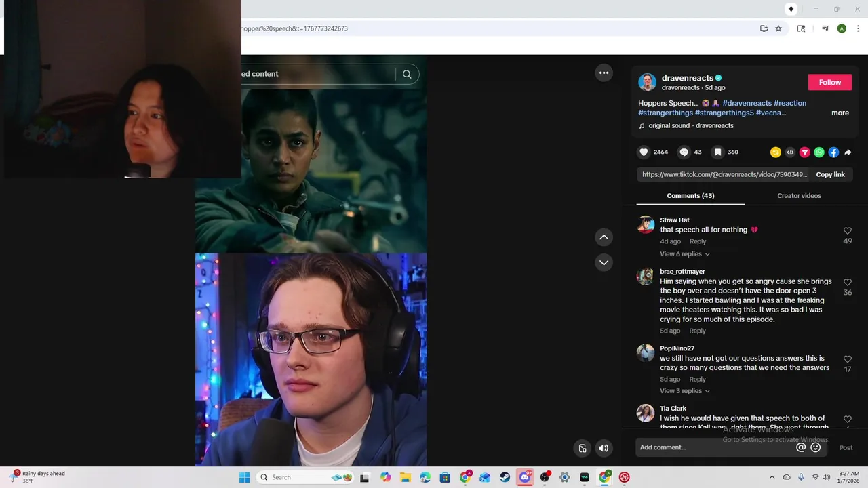
Task: Open #strangerthings5 hashtag
Action: click(x=724, y=113)
